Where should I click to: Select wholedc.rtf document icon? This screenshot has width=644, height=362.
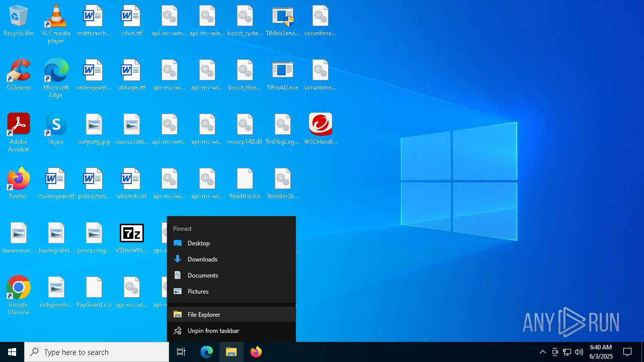click(x=131, y=184)
